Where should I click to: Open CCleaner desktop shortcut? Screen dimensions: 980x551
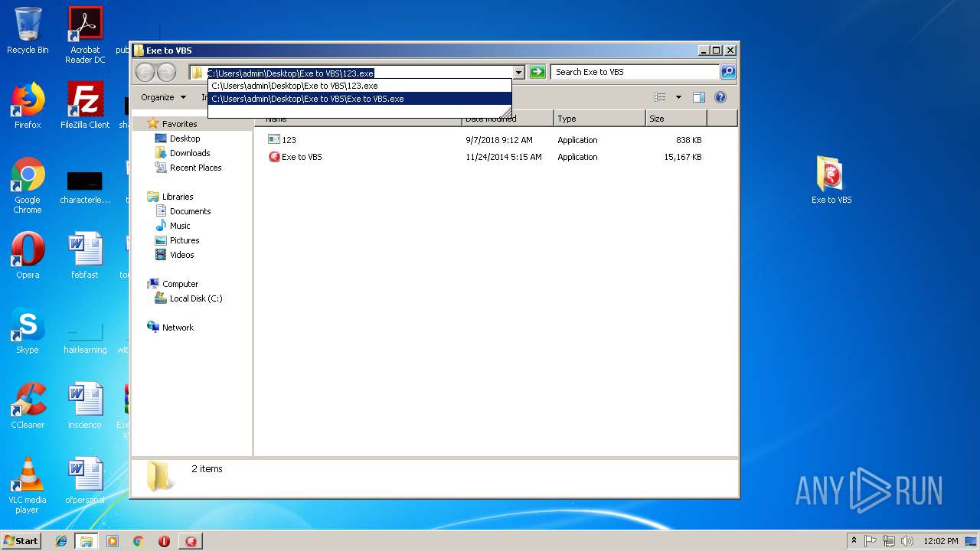(28, 406)
